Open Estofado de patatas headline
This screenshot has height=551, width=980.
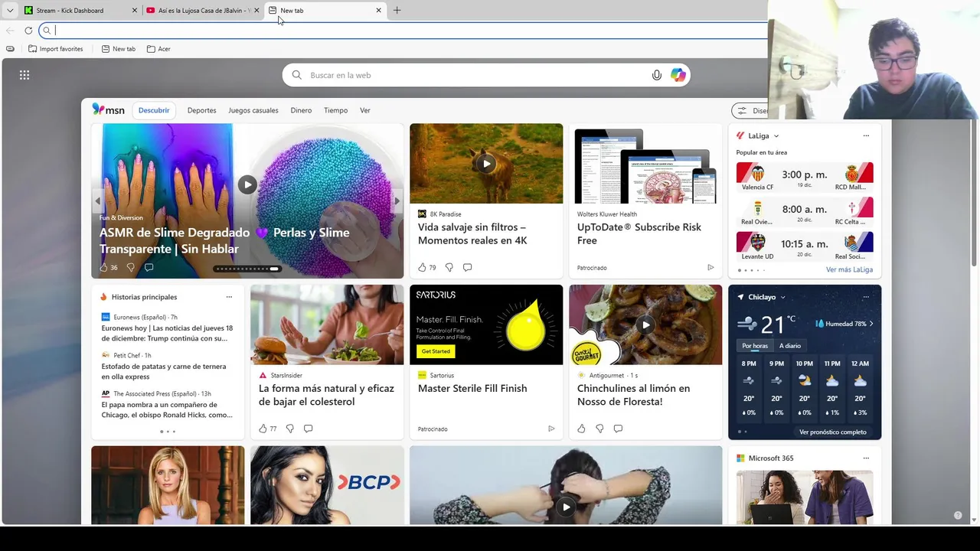pos(164,371)
